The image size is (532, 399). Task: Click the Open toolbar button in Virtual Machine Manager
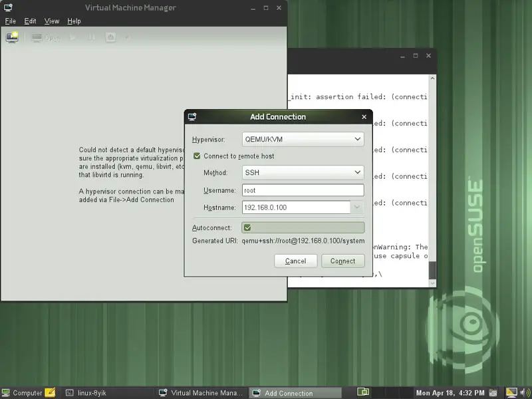pyautogui.click(x=46, y=38)
